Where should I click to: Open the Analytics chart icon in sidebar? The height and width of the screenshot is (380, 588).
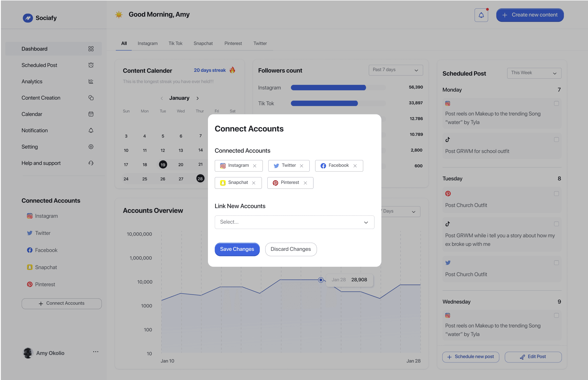(x=91, y=81)
